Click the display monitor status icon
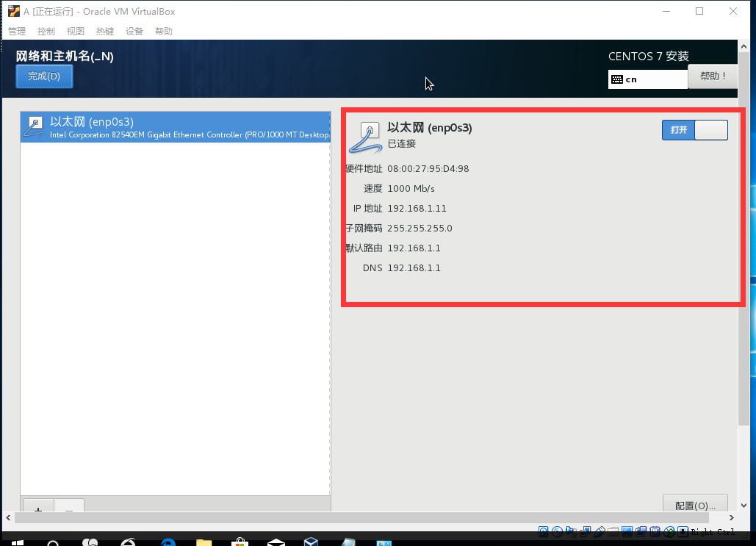Image resolution: width=756 pixels, height=546 pixels. [627, 531]
